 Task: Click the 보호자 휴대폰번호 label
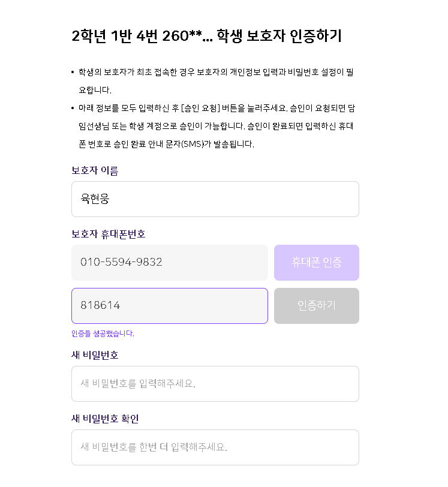109,234
